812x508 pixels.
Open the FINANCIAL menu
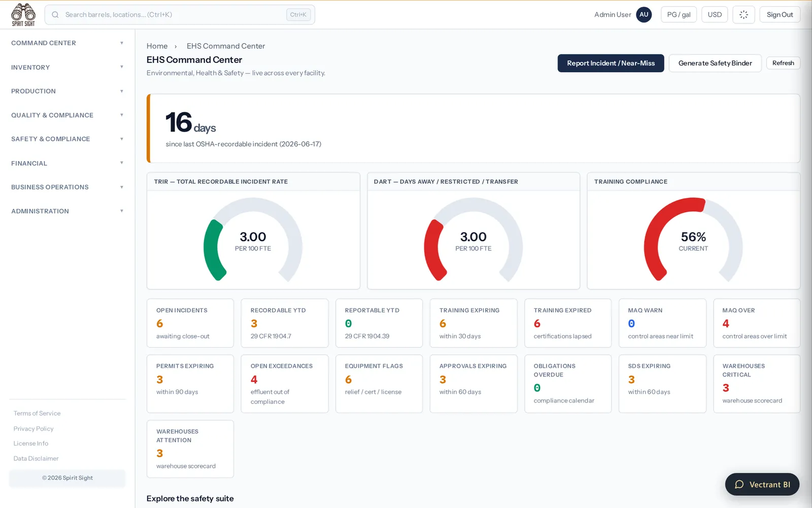(x=67, y=163)
